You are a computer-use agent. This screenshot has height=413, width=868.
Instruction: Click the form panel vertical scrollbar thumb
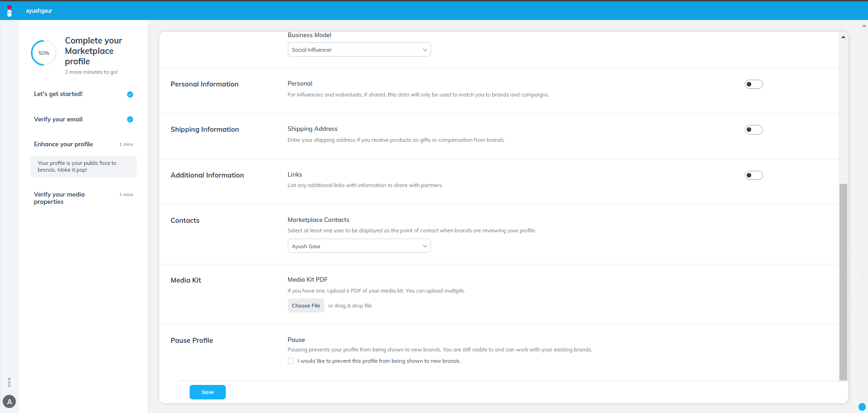point(843,282)
